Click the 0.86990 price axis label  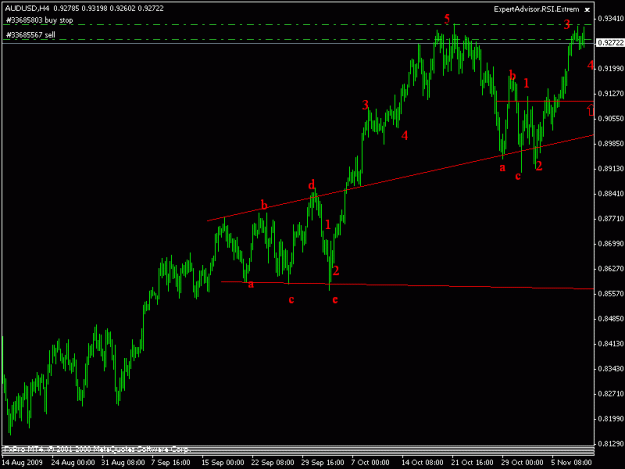pos(611,243)
